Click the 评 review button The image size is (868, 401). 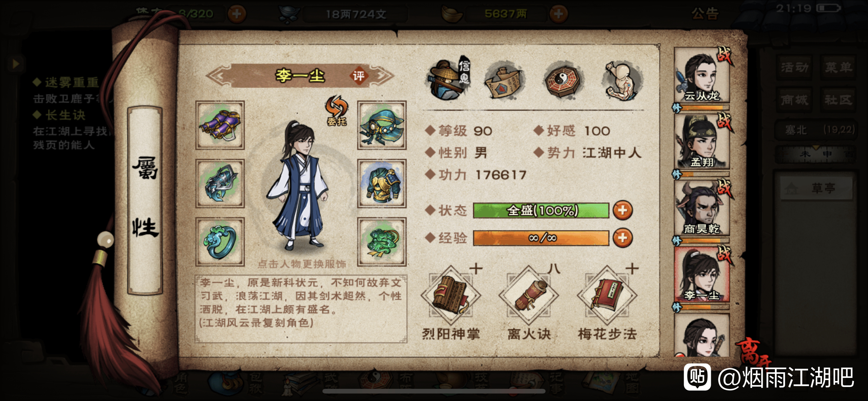[358, 76]
